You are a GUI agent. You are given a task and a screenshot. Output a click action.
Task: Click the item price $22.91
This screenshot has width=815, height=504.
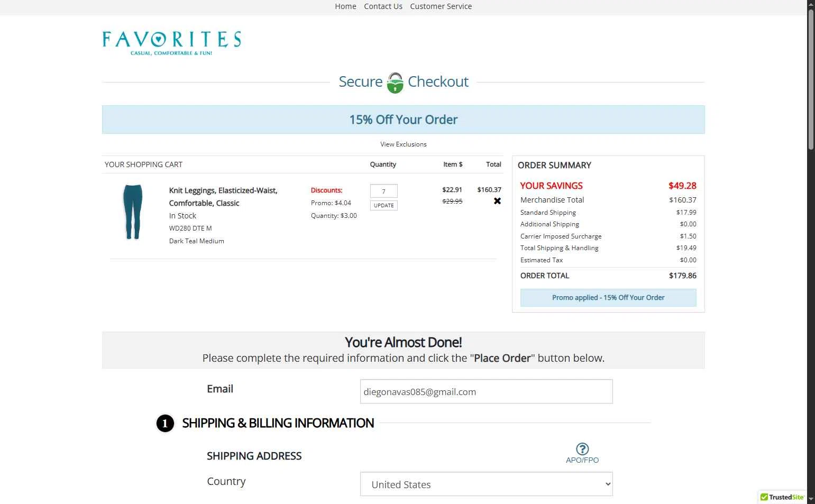point(452,189)
